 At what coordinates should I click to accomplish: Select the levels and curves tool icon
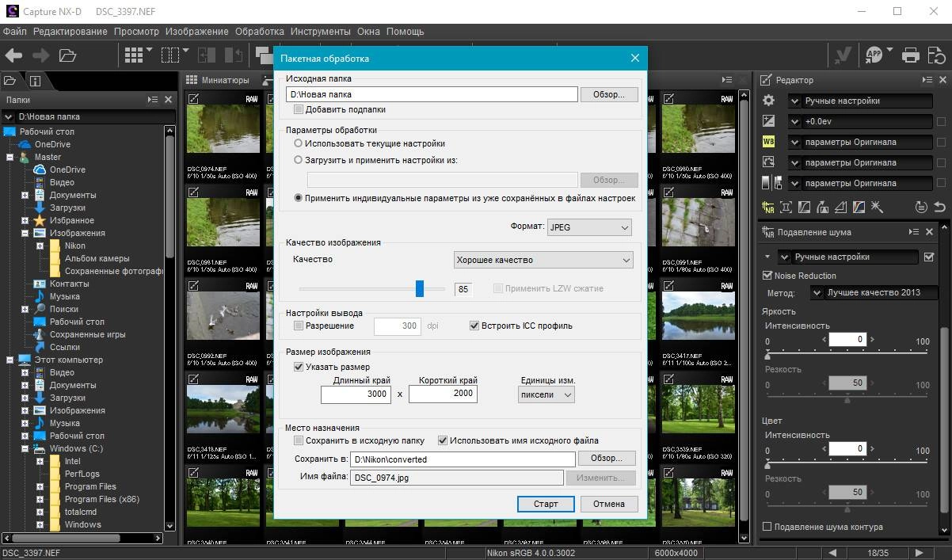tap(805, 208)
